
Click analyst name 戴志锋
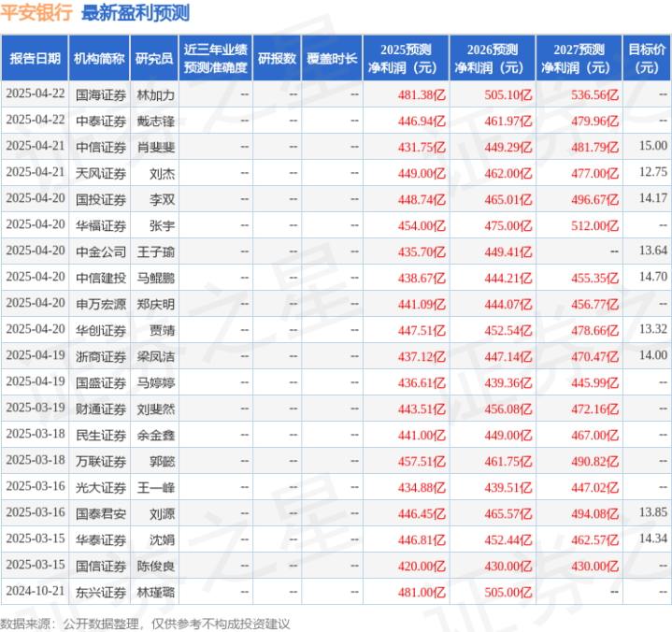(x=155, y=122)
